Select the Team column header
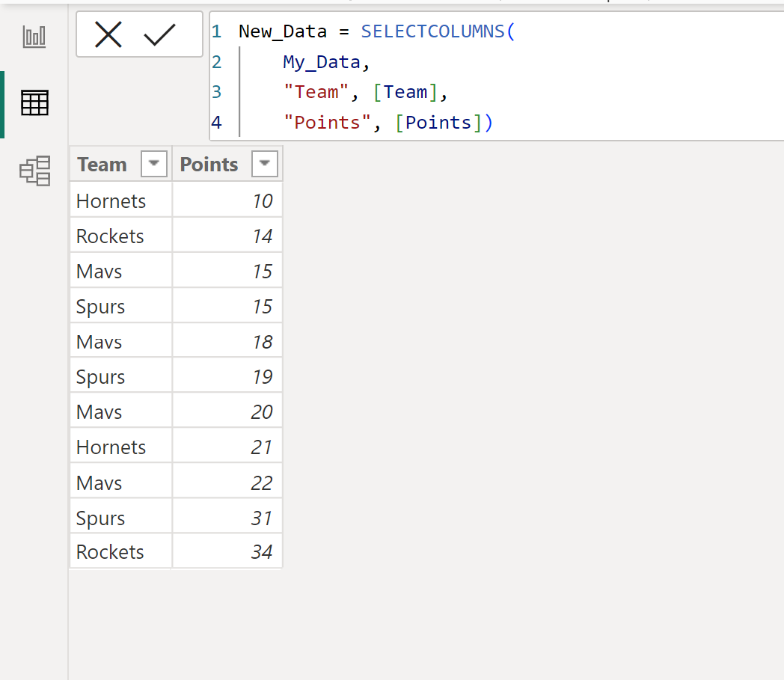 pyautogui.click(x=102, y=163)
